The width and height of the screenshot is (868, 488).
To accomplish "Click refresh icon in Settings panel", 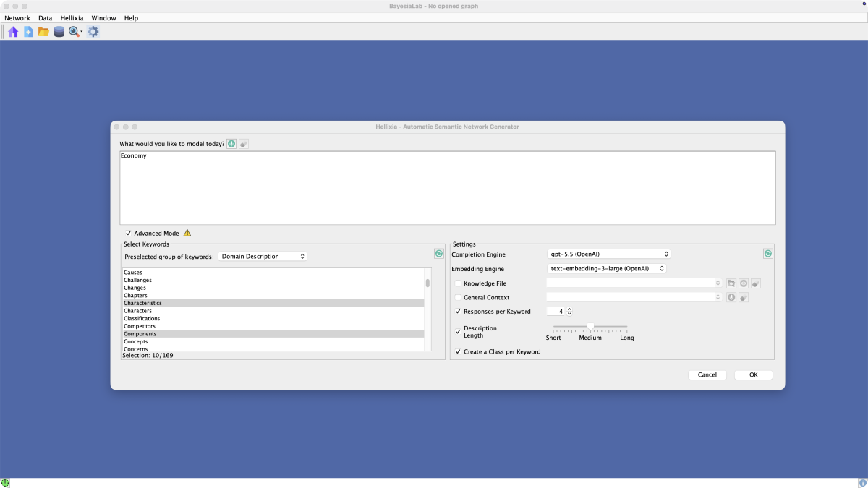I will (x=768, y=254).
